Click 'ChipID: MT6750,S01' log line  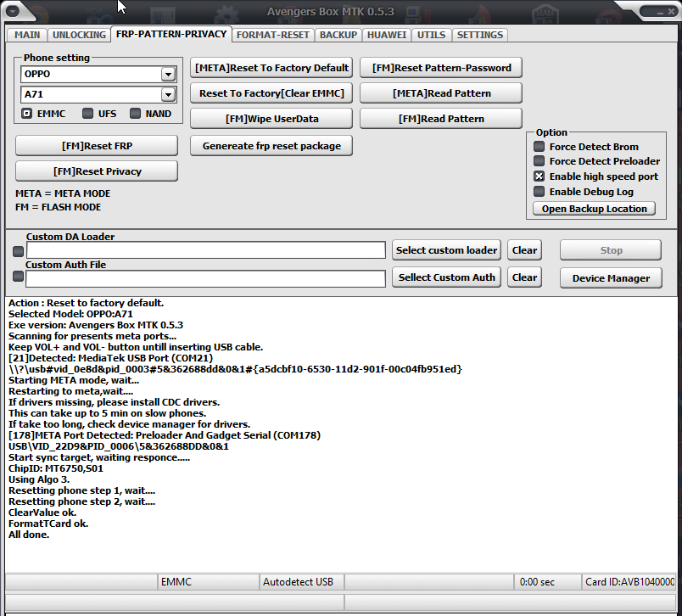coord(56,468)
